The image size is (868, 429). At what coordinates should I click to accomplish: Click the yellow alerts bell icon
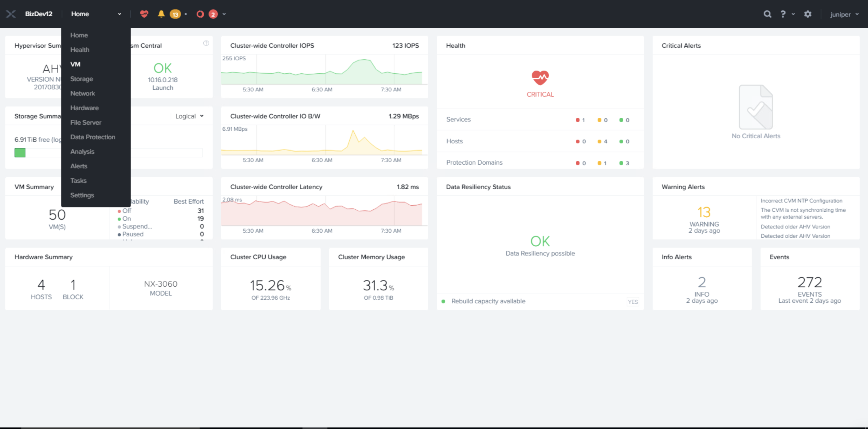point(161,14)
